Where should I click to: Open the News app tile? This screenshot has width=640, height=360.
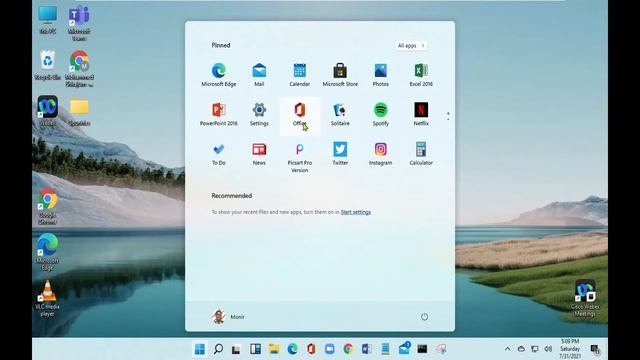coord(259,154)
